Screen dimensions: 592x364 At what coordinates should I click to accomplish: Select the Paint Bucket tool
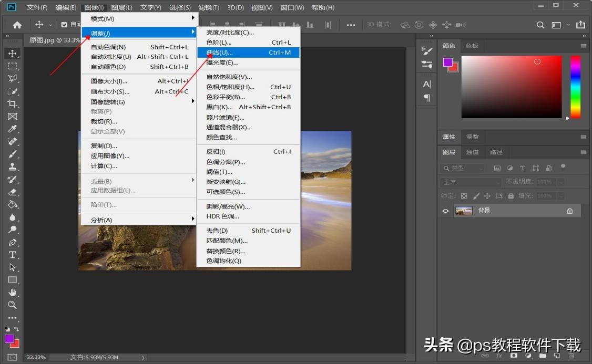pyautogui.click(x=13, y=204)
